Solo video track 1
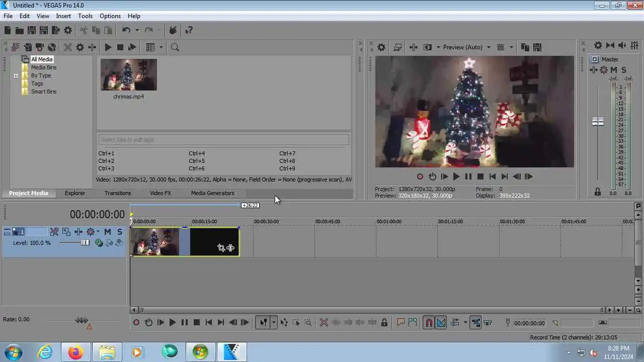This screenshot has height=362, width=644. pos(119,232)
